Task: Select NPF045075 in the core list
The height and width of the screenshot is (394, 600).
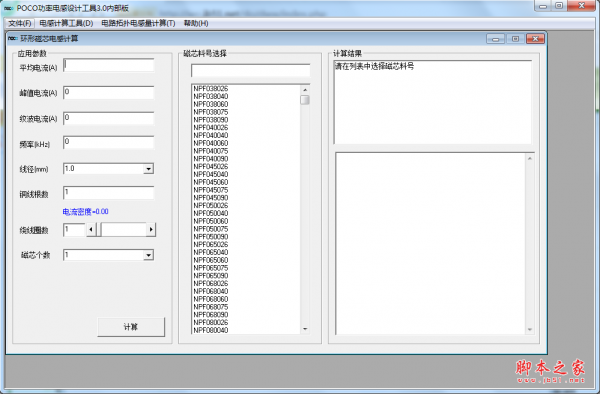Action: coord(211,190)
